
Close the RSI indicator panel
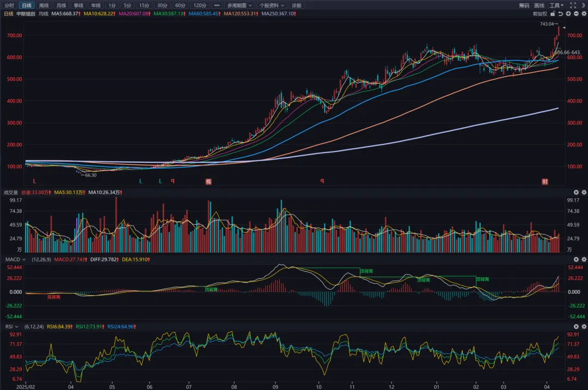[x=576, y=326]
